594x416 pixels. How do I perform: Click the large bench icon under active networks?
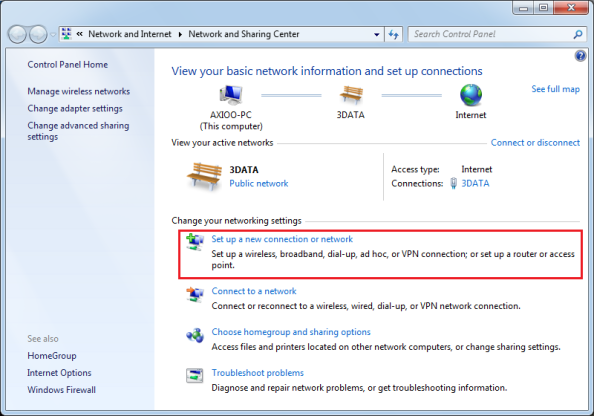point(204,176)
